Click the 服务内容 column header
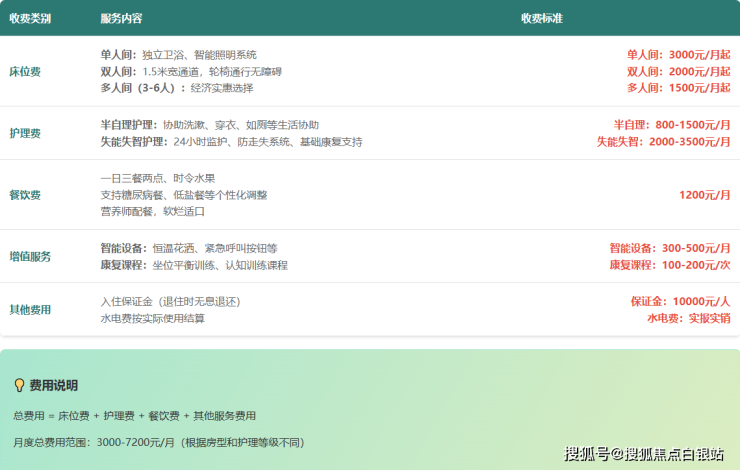This screenshot has width=740, height=470. point(121,18)
